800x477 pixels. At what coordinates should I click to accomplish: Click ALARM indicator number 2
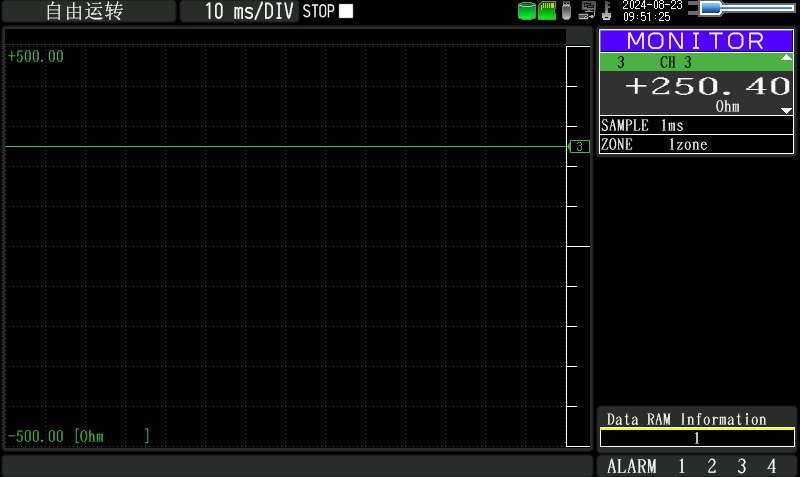[712, 466]
